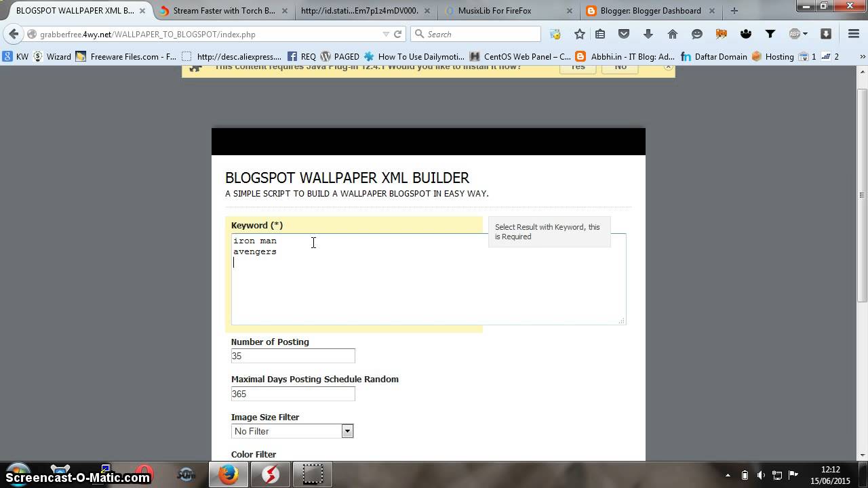Go to Firefox Home page icon
This screenshot has height=488, width=868.
point(673,34)
